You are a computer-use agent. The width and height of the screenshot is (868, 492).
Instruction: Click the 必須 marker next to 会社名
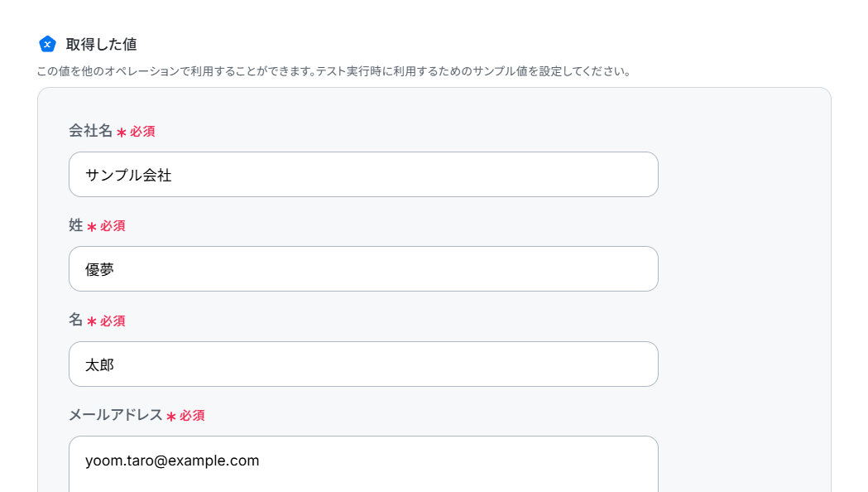tap(143, 132)
